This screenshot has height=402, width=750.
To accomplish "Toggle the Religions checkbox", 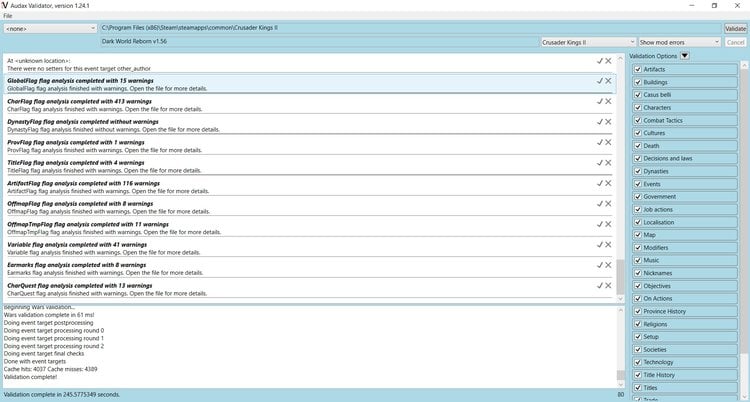I will [637, 324].
